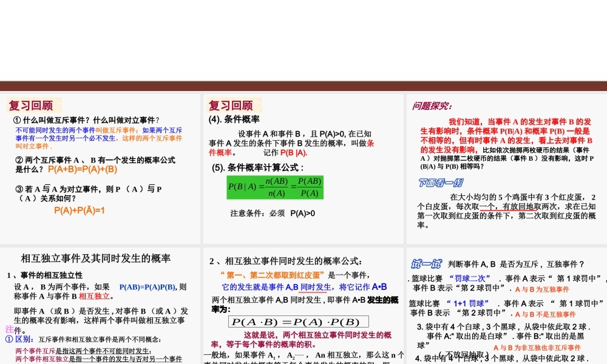607x364 pixels.
Task: Click the 试一试 decorative badge
Action: pos(427,263)
